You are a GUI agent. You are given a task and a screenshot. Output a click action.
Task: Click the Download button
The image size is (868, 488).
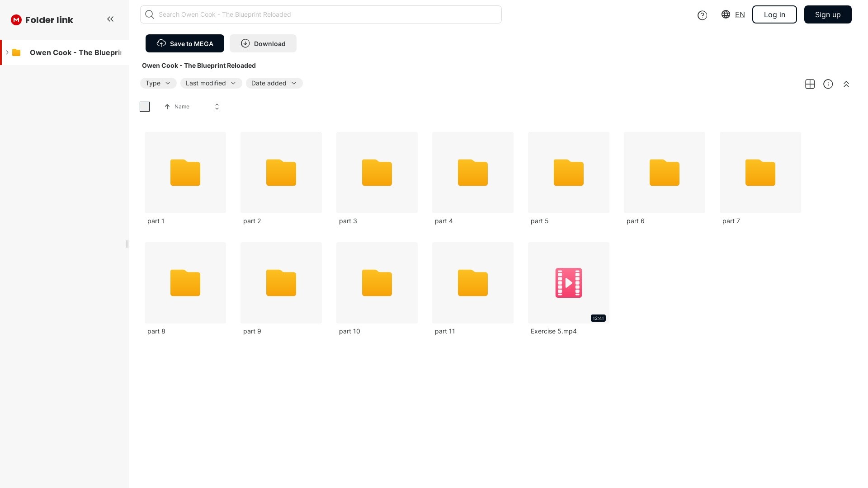[263, 43]
